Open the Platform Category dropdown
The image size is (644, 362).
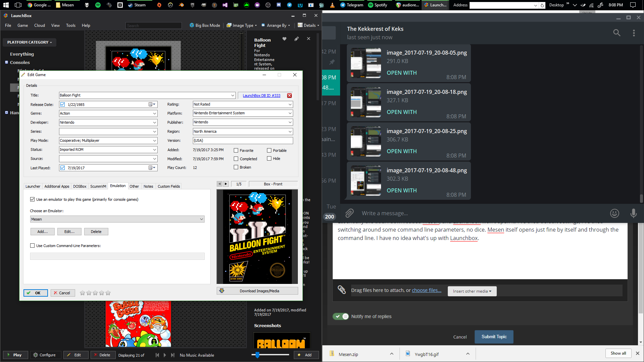click(x=30, y=42)
